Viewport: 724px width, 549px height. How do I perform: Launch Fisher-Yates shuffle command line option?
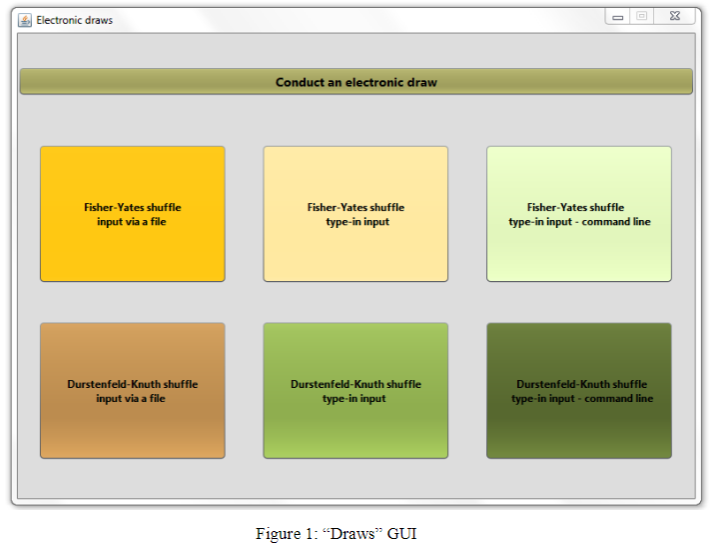[578, 214]
